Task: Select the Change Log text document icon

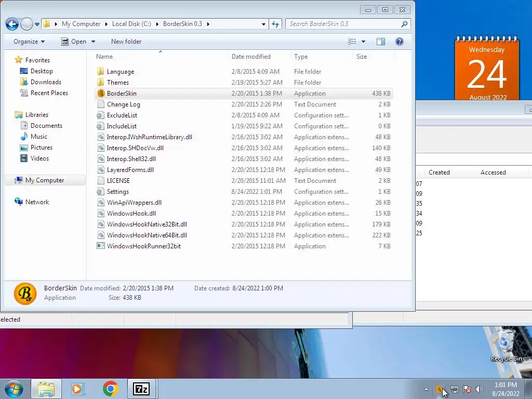Action: click(x=100, y=104)
